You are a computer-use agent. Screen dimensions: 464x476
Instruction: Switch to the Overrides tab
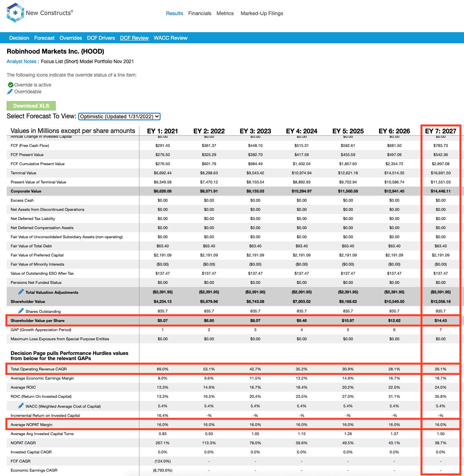click(71, 38)
